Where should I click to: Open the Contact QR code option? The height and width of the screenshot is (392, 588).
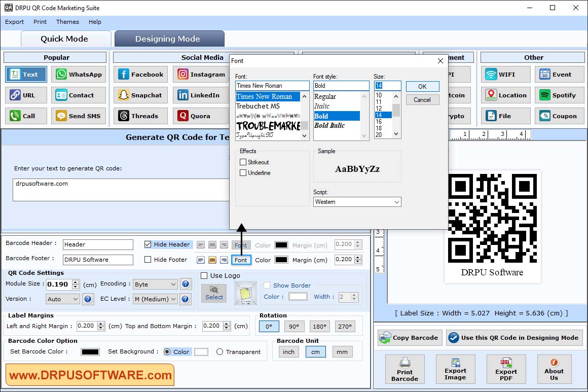point(79,95)
